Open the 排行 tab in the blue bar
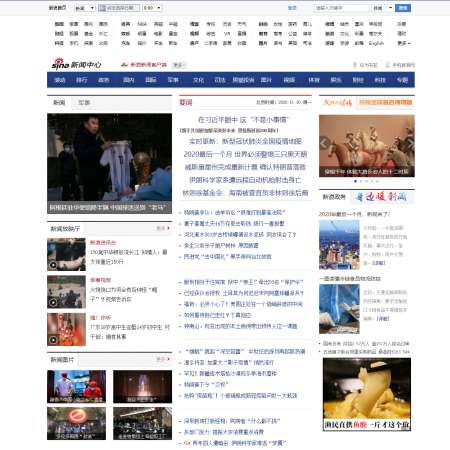450x450 pixels. (x=82, y=80)
